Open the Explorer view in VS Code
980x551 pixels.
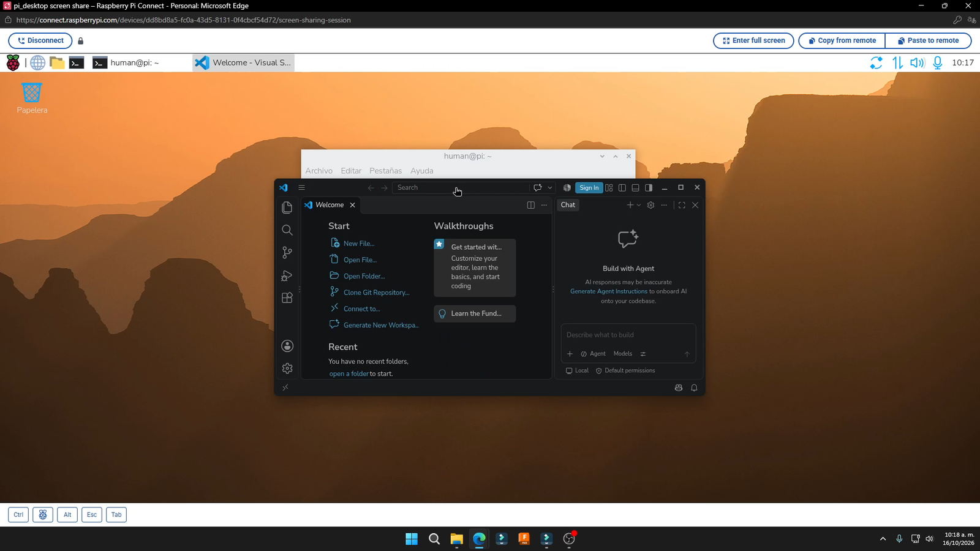(287, 208)
